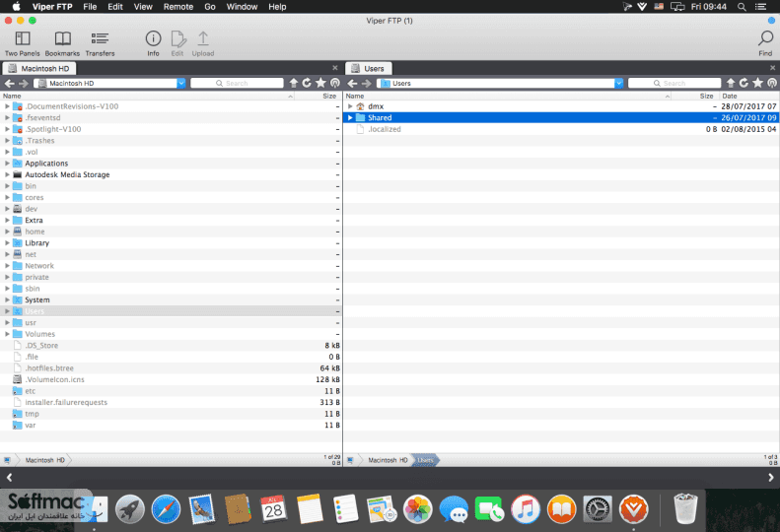
Task: Select the Macintosh HD tab
Action: 39,68
